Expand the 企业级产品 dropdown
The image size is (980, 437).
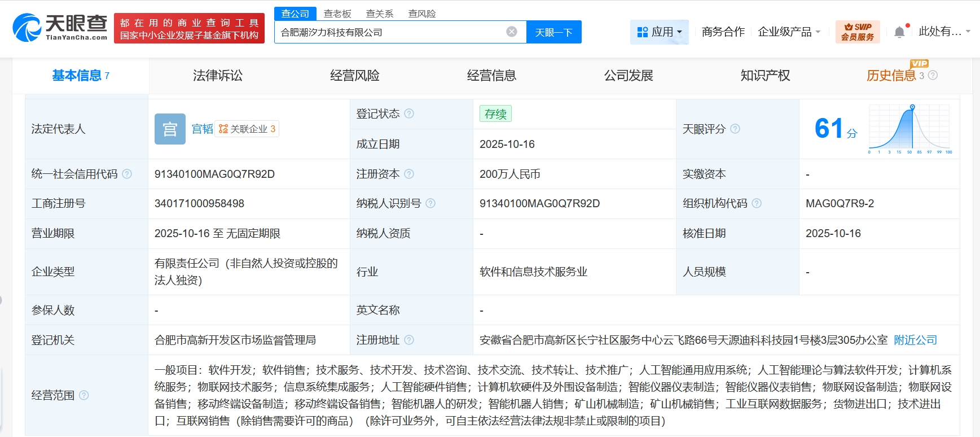click(788, 32)
